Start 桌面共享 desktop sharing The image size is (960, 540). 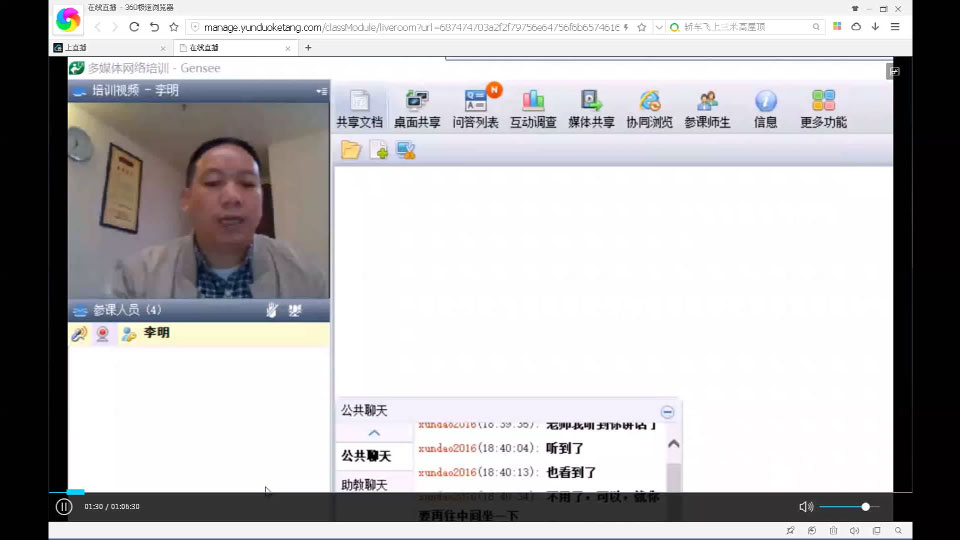pos(417,108)
